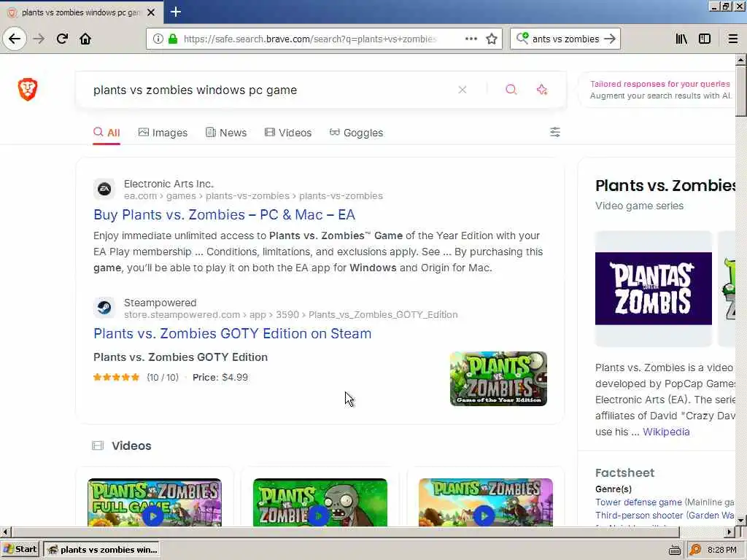The image size is (747, 560).
Task: Click the Steam site favicon
Action: pyautogui.click(x=104, y=308)
